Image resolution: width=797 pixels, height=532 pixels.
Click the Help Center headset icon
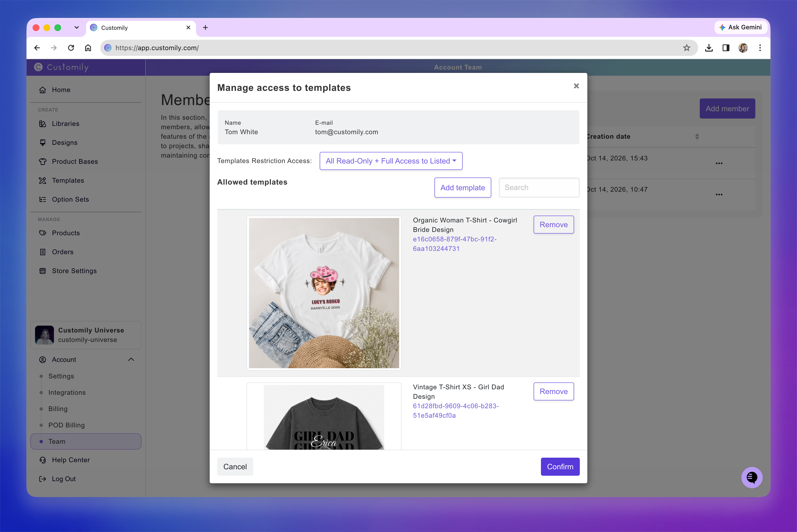point(42,460)
